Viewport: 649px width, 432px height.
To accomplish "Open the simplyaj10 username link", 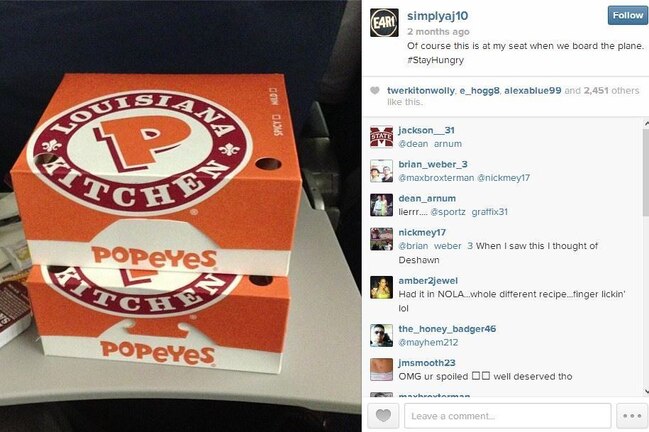I will [437, 16].
